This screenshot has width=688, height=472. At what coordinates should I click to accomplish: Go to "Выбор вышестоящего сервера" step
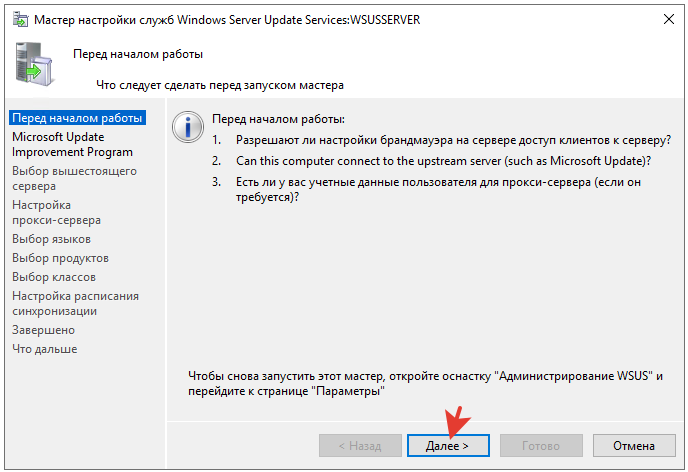(x=75, y=178)
